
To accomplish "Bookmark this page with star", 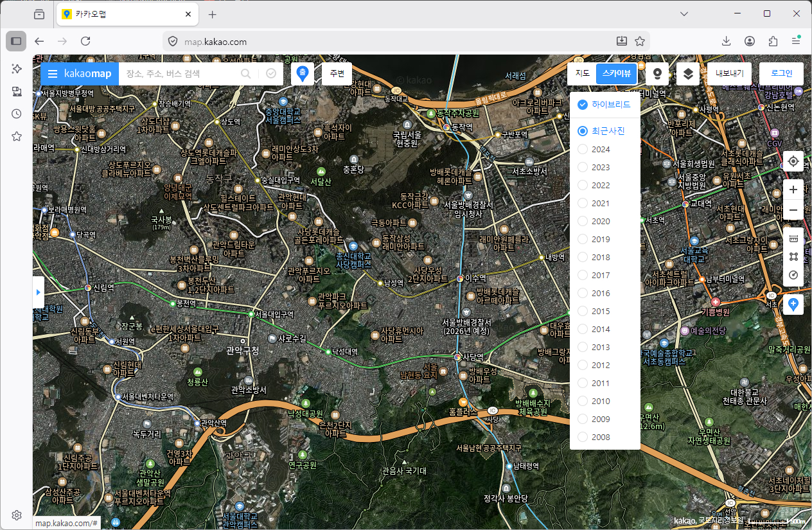I will 640,41.
